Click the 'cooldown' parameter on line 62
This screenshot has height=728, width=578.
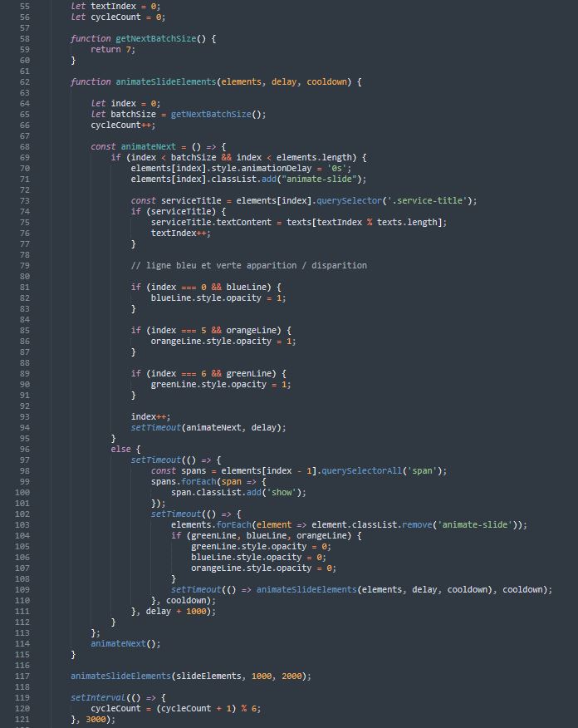pyautogui.click(x=326, y=81)
